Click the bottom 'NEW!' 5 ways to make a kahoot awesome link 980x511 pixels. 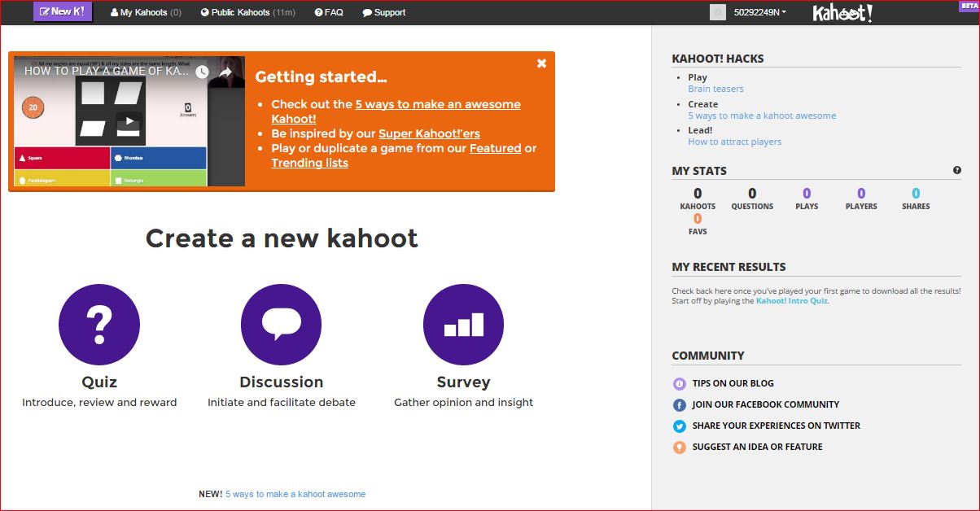pos(295,494)
